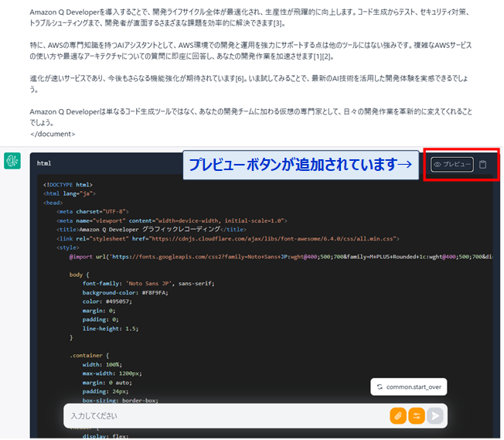Click paragraph starting '進化が速いサービス'
Screen dimensions: 504x440
pos(249,84)
